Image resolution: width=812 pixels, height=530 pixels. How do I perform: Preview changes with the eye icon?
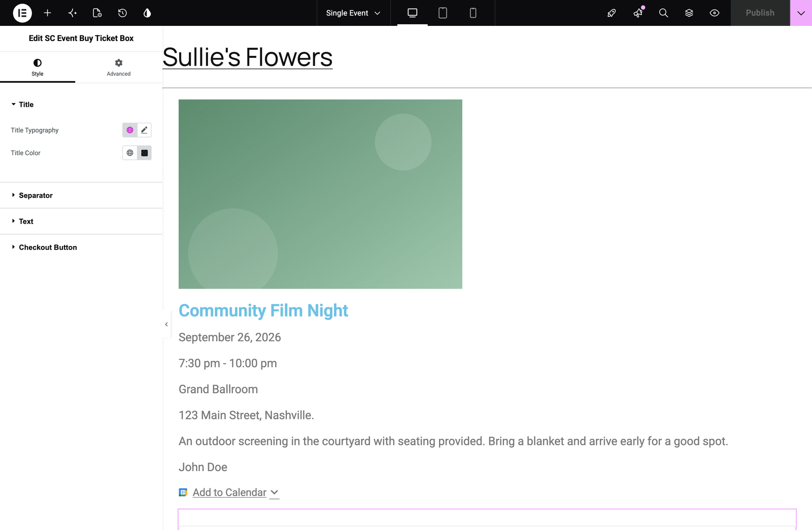click(x=715, y=13)
